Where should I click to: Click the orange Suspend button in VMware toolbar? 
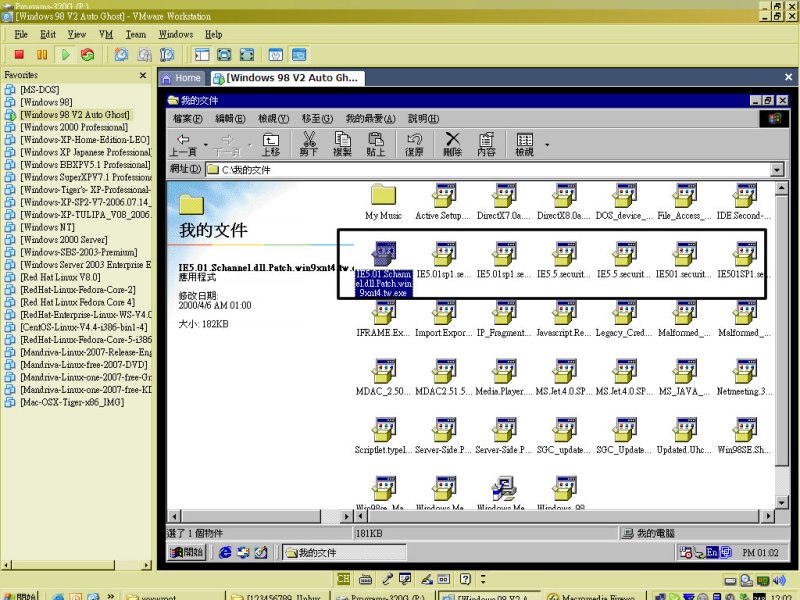42,55
